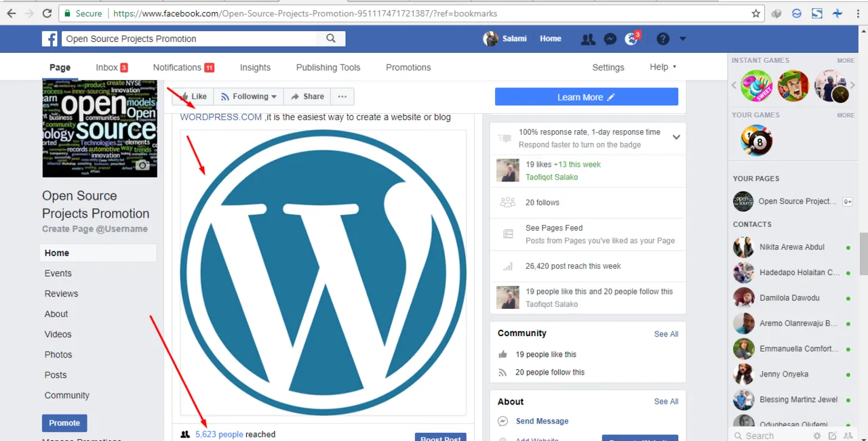Click the first Chrome extension icon

[x=776, y=13]
